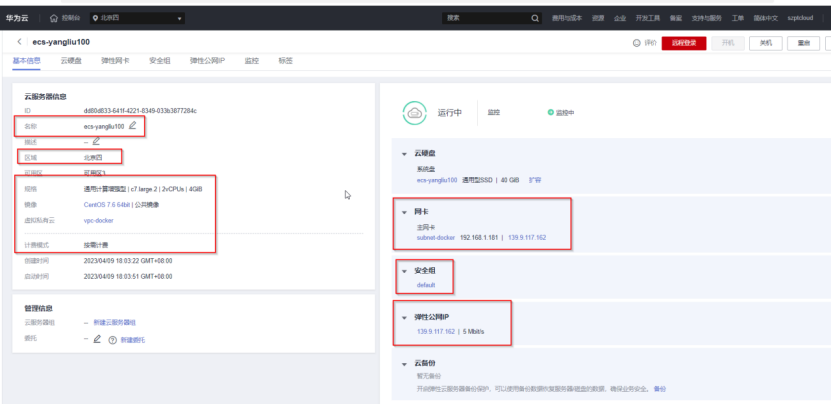This screenshot has height=405, width=831.
Task: Open the 资源 menu
Action: pyautogui.click(x=598, y=18)
